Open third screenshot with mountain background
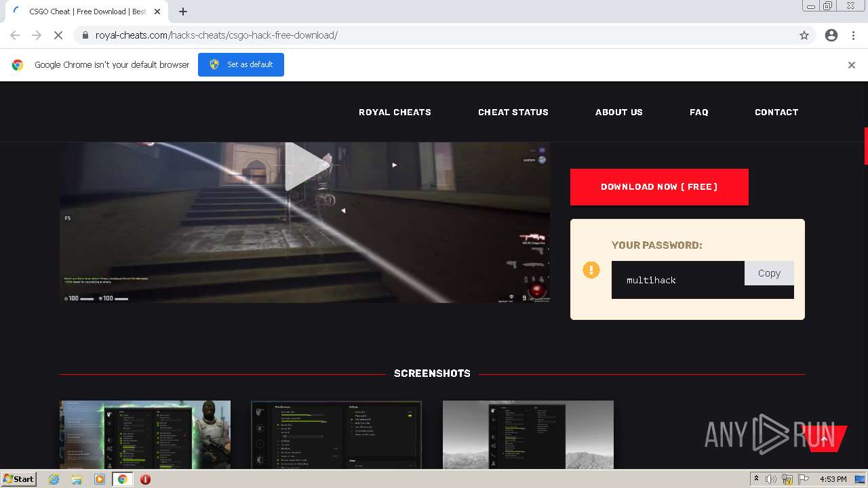Image resolution: width=868 pixels, height=488 pixels. point(528,434)
